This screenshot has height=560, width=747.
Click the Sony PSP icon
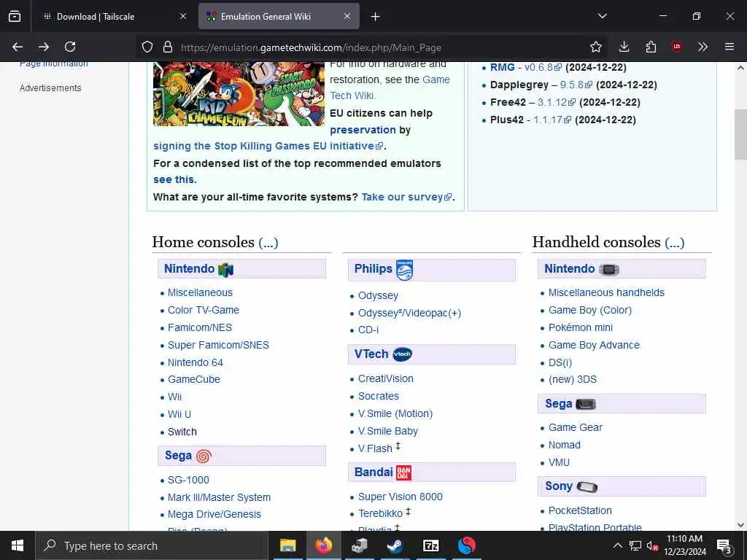click(587, 486)
